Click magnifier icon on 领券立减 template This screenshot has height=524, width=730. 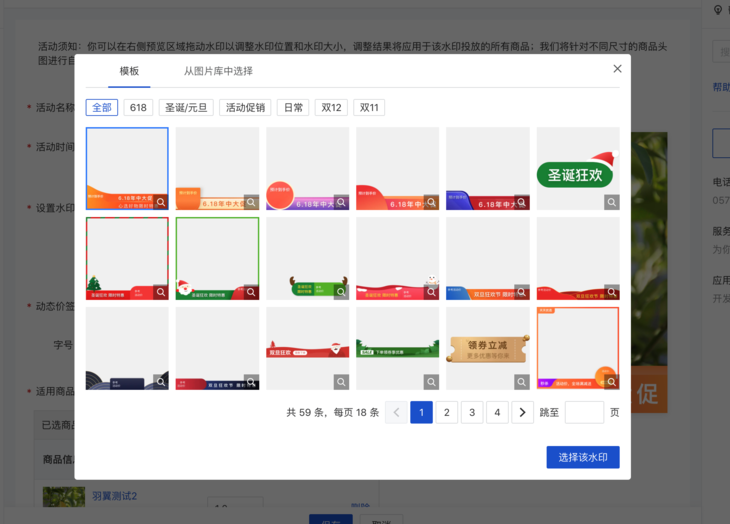pyautogui.click(x=521, y=382)
